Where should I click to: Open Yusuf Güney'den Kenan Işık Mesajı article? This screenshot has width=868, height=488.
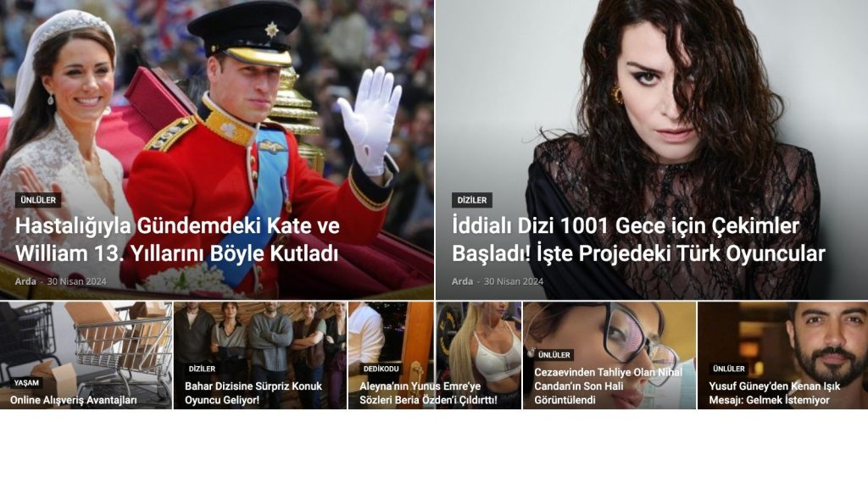[x=775, y=393]
